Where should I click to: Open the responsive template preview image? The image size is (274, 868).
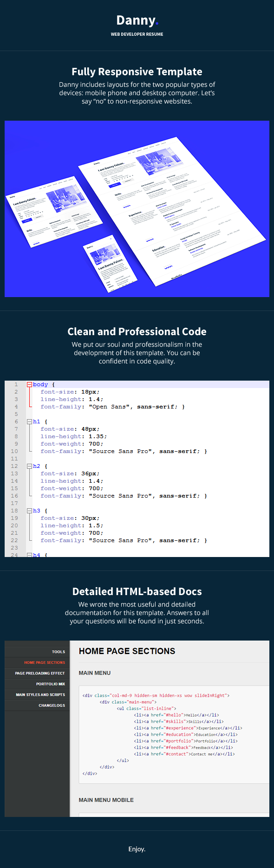click(x=137, y=209)
